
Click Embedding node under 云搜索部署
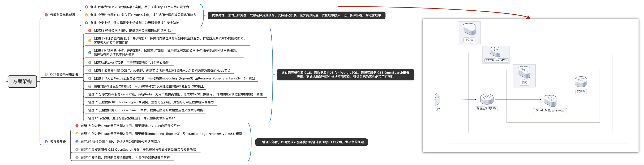(161, 134)
